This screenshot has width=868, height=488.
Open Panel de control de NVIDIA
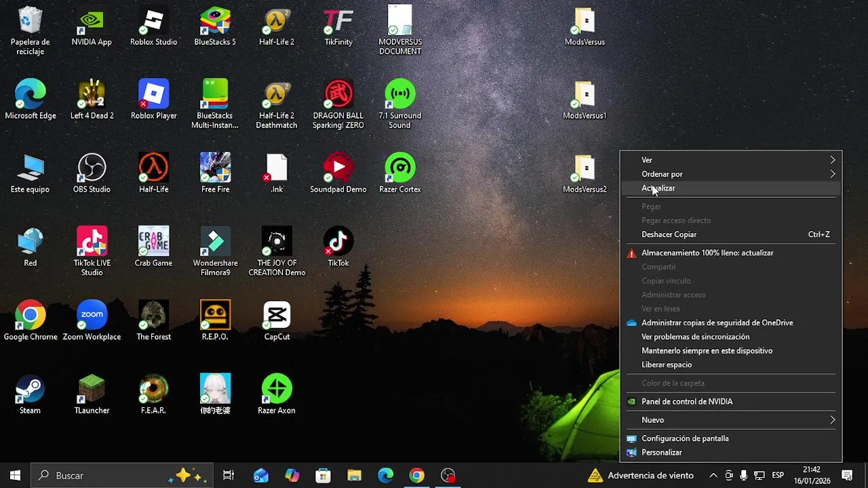point(731,402)
